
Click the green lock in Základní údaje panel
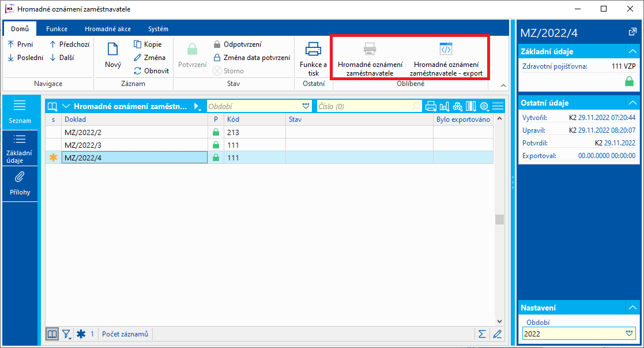pos(629,81)
